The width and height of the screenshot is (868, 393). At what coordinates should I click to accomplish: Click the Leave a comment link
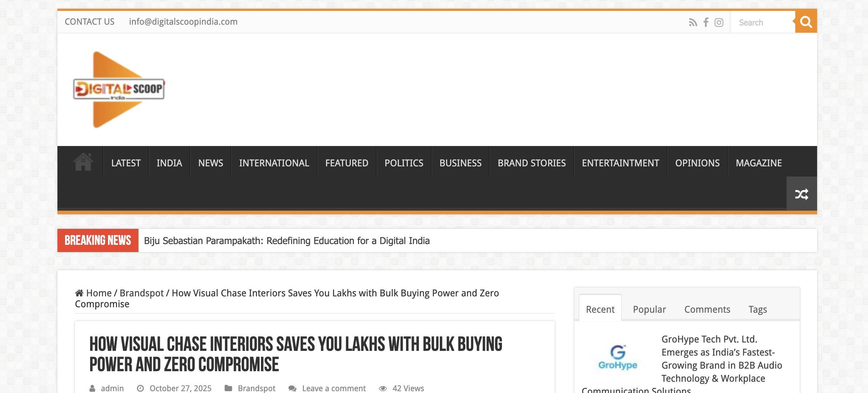pos(333,388)
